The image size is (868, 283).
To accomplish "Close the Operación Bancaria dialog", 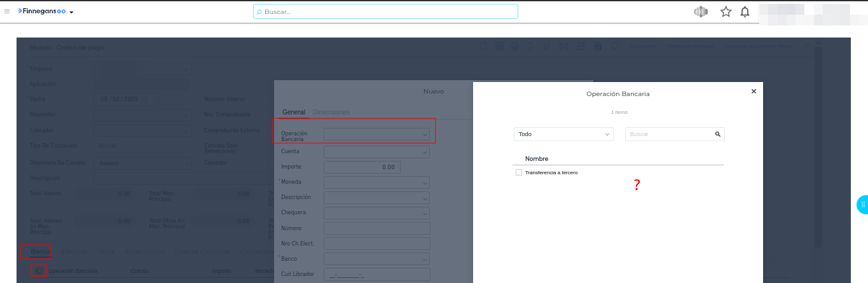I will coord(754,92).
